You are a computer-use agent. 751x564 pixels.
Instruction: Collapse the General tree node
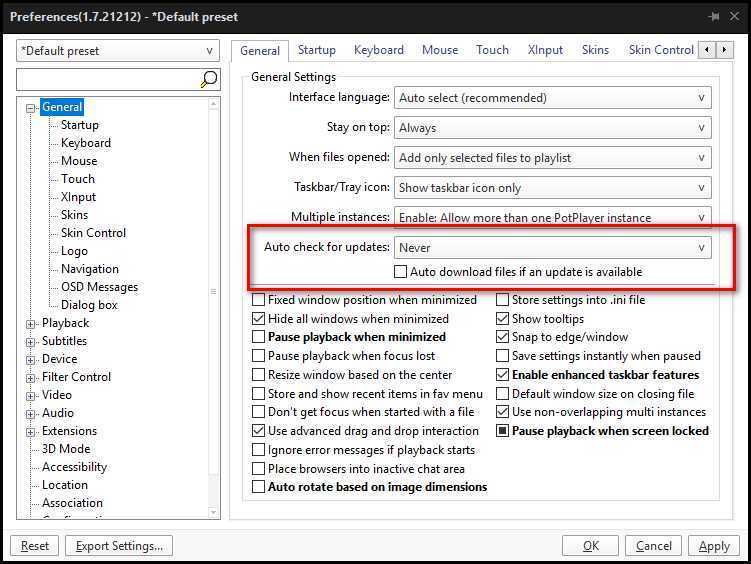point(30,108)
